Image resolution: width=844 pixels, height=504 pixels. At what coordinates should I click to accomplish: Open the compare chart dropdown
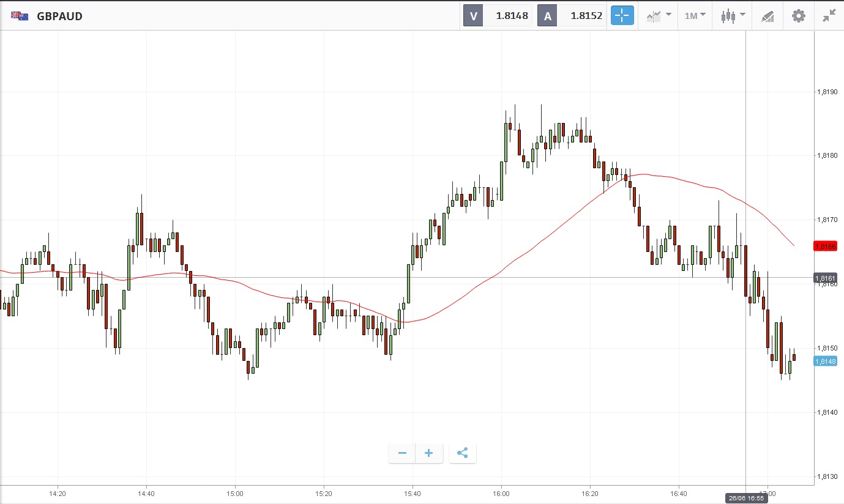659,16
